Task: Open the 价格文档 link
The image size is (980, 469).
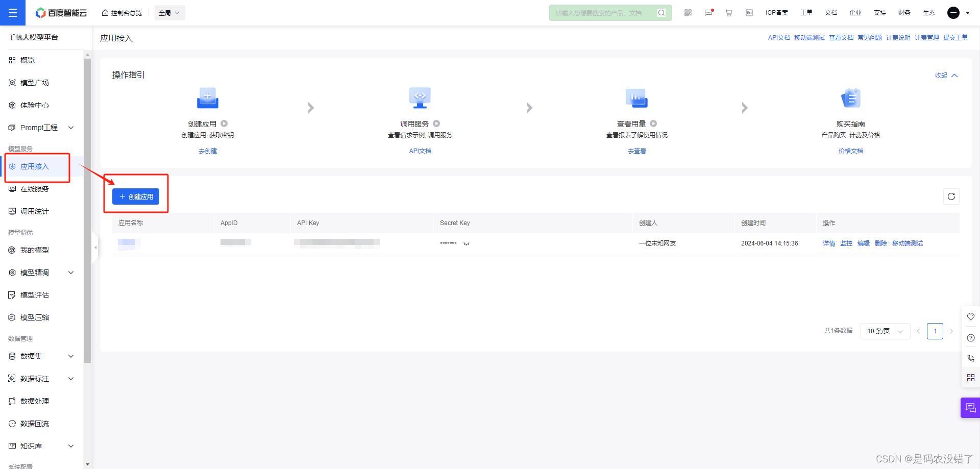Action: coord(851,151)
